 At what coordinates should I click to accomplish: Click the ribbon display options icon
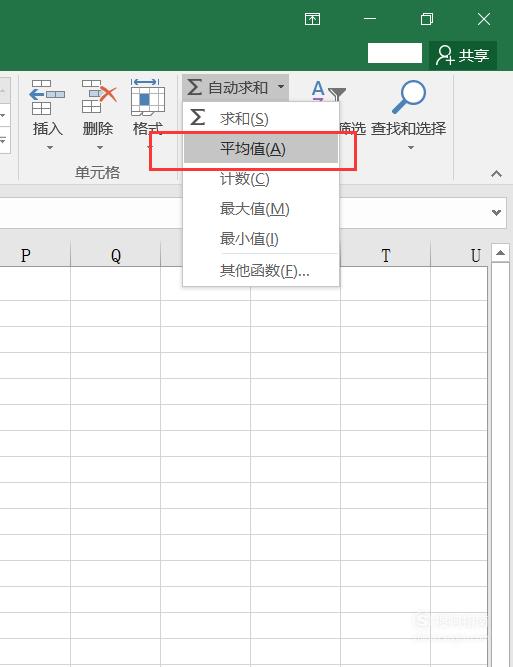point(312,19)
